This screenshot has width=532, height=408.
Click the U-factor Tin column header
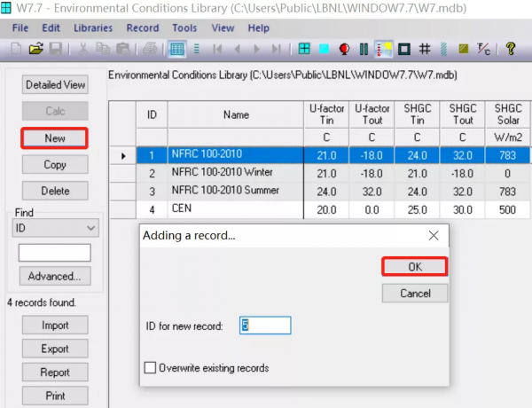pos(326,114)
